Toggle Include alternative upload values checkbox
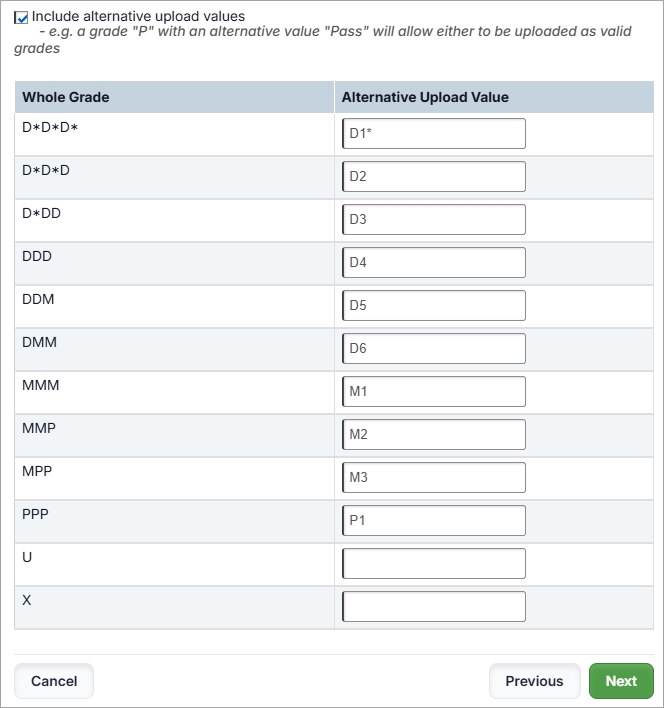Screen dimensions: 664x708 point(22,17)
